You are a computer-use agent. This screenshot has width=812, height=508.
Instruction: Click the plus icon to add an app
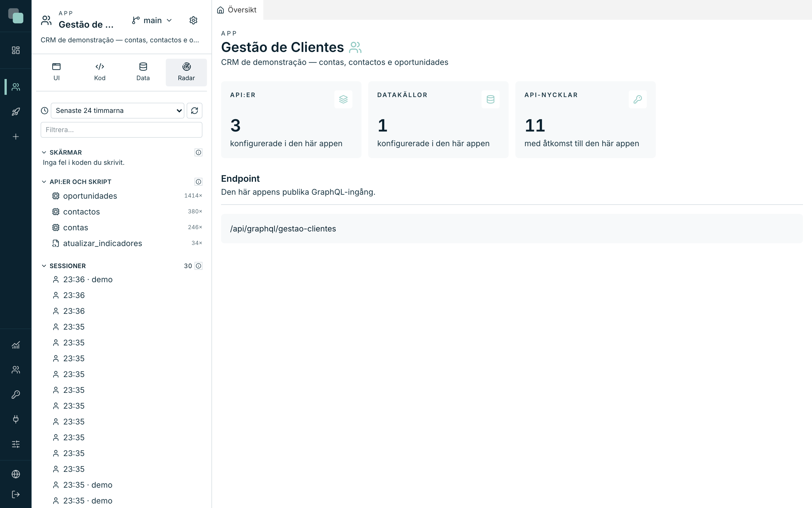[x=16, y=136]
